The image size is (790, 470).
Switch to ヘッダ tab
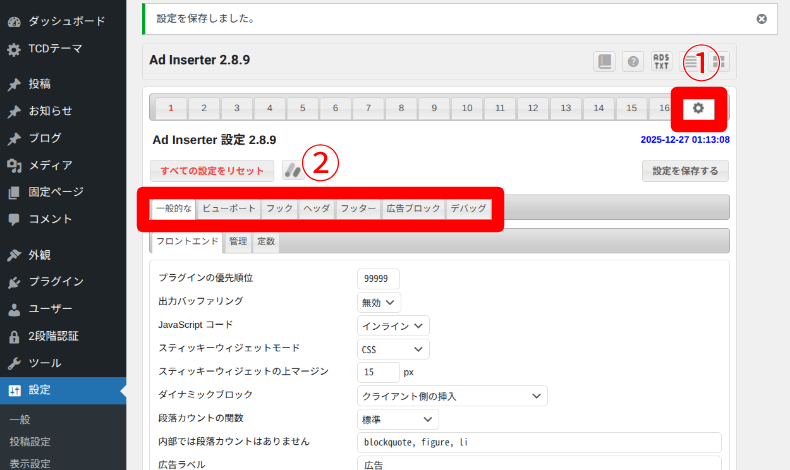tap(316, 209)
